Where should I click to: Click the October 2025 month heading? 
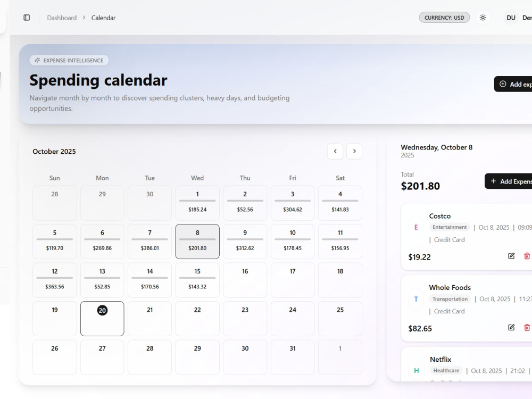(54, 151)
